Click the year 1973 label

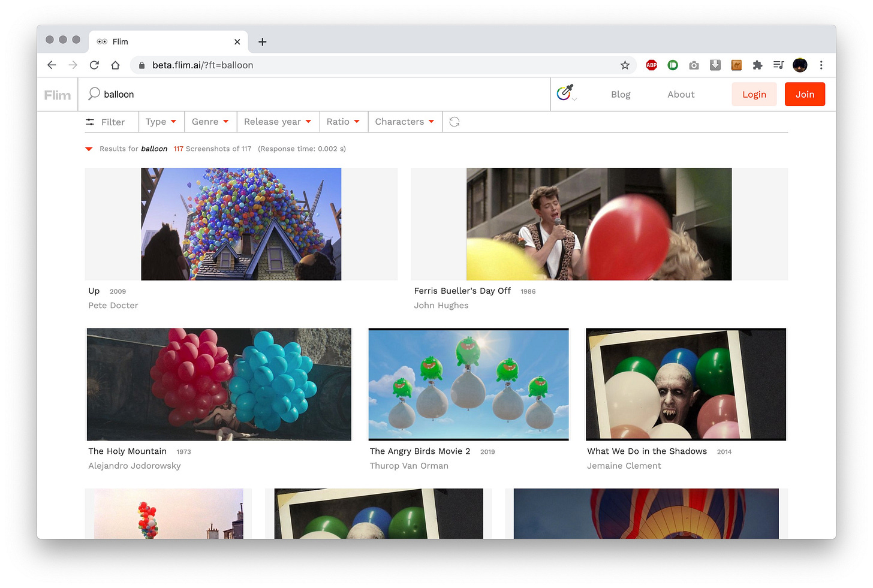pos(183,452)
